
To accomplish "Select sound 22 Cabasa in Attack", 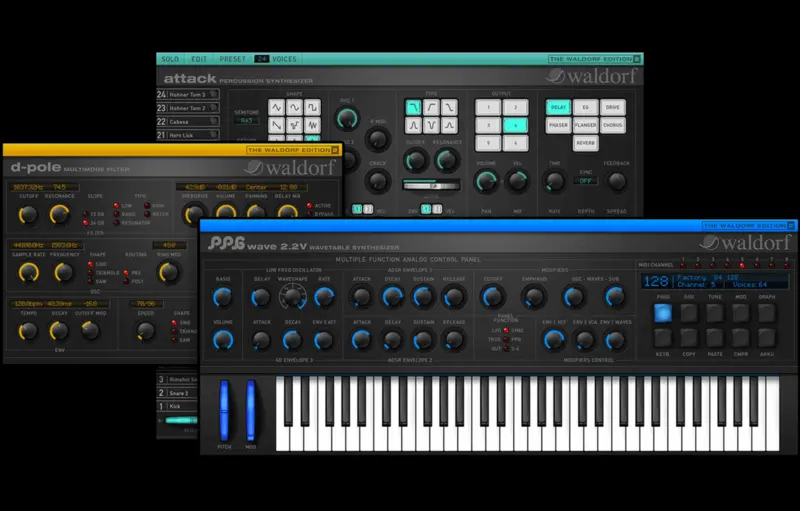I will coord(188,121).
